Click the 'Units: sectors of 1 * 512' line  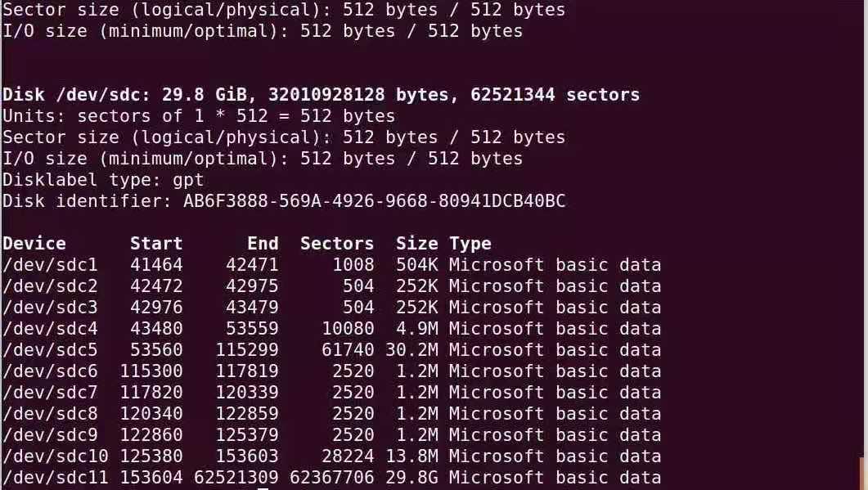(x=199, y=116)
